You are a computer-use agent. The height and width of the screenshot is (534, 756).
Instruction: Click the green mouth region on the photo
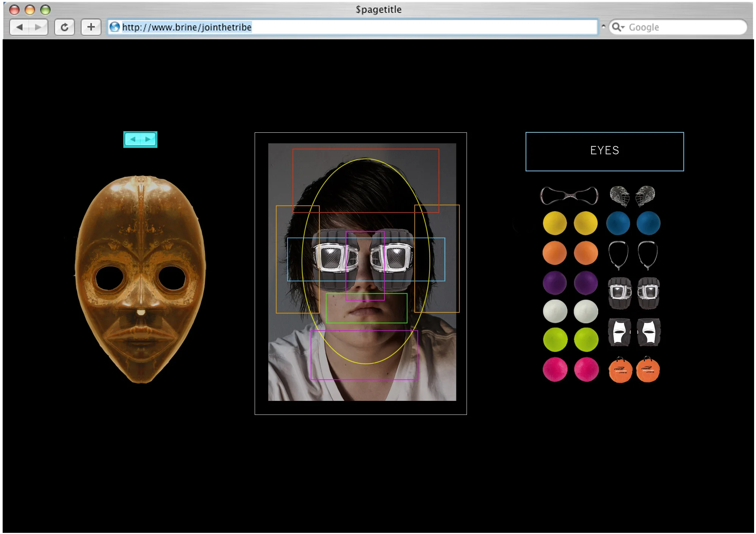pyautogui.click(x=366, y=308)
